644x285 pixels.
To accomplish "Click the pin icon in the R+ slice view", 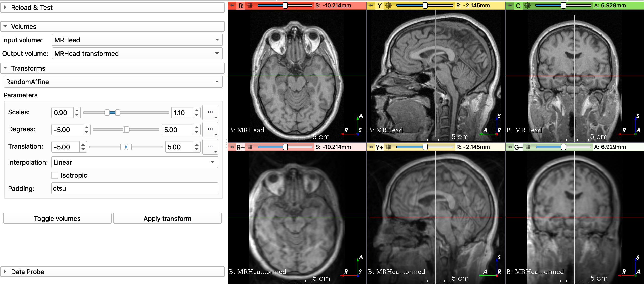I will [232, 147].
